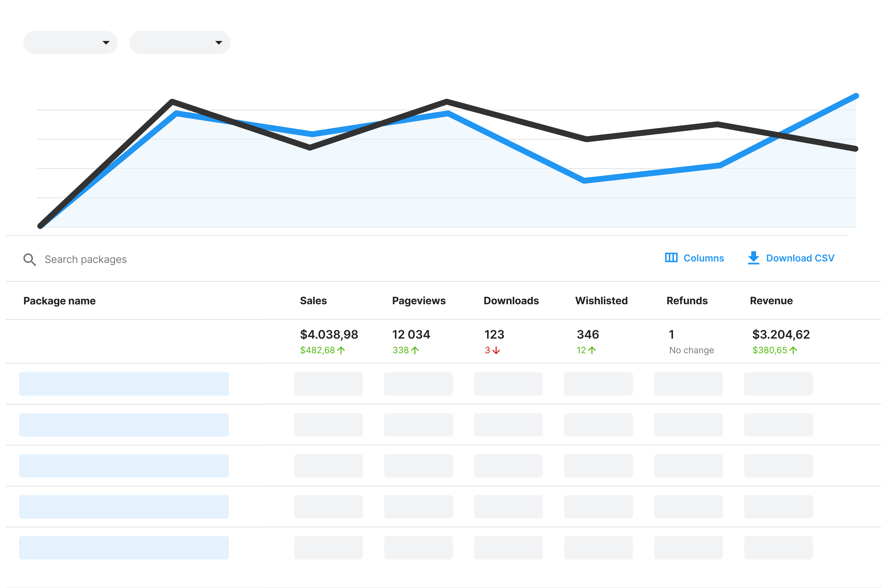Viewport: 881px width, 588px height.
Task: Click the green up arrow under Wishlisted
Action: pyautogui.click(x=592, y=350)
